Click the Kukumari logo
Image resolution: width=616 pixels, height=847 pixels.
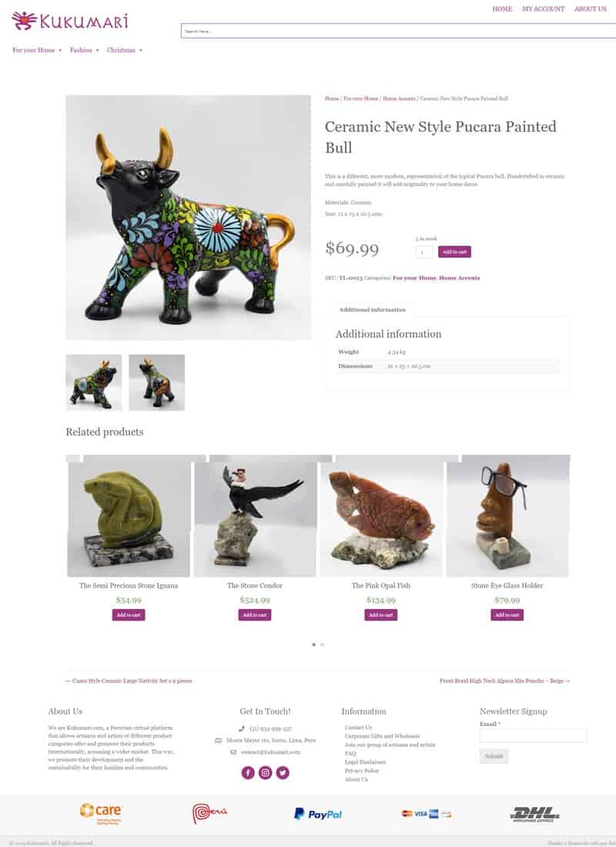(x=70, y=21)
